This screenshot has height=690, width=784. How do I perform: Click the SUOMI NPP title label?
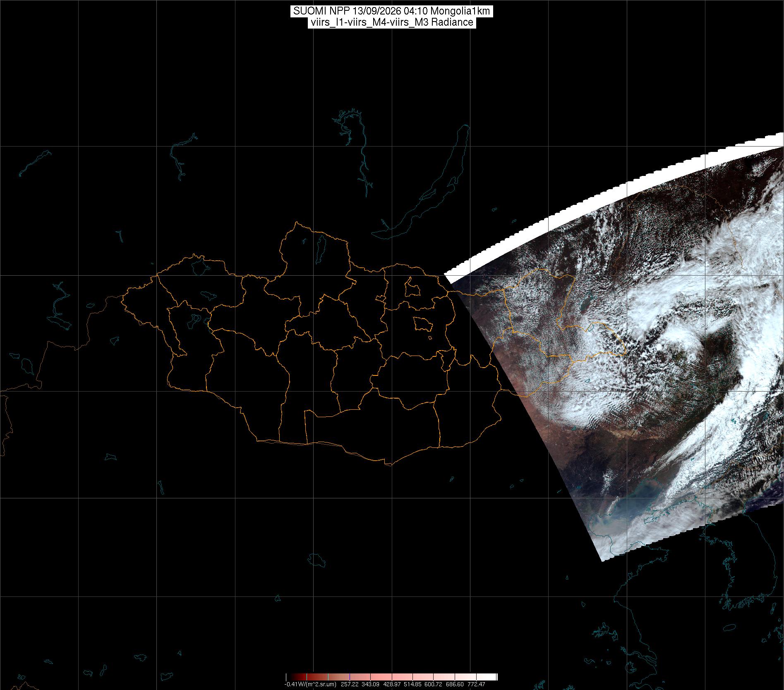(392, 11)
